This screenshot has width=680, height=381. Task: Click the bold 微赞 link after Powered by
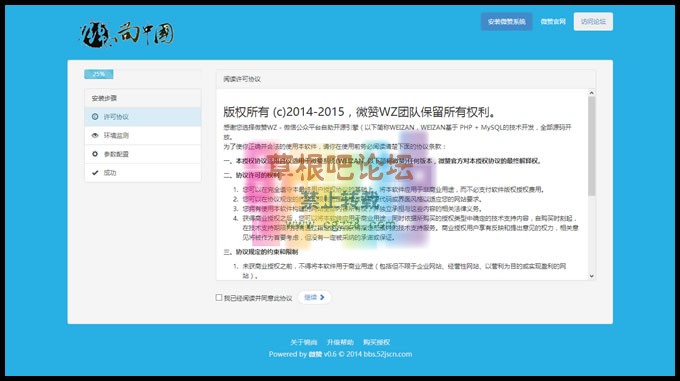315,354
